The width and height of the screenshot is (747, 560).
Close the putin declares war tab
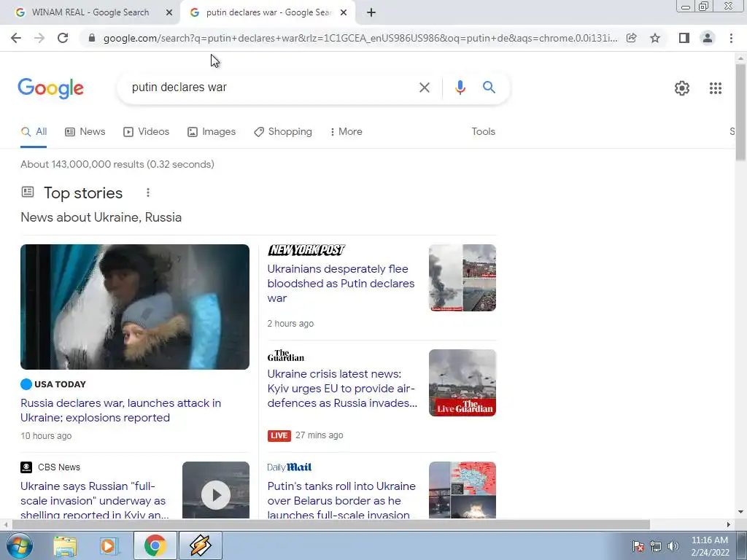click(344, 13)
